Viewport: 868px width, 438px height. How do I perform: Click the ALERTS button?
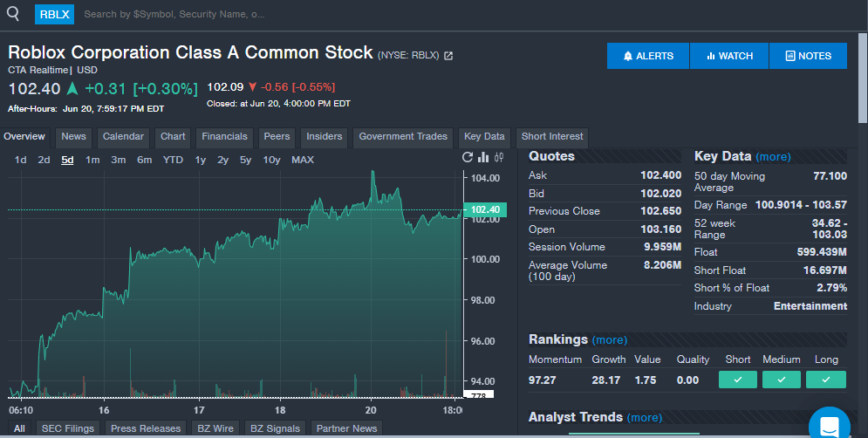648,56
